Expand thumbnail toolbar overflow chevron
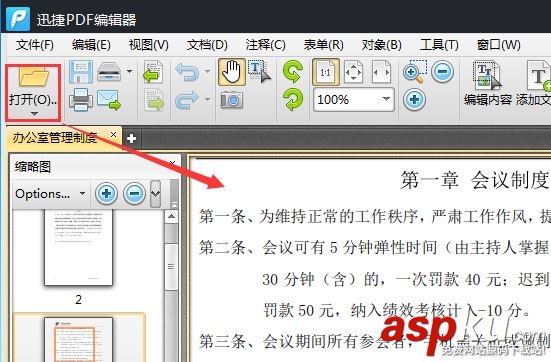Viewport: 551px width, 362px height. pyautogui.click(x=155, y=194)
